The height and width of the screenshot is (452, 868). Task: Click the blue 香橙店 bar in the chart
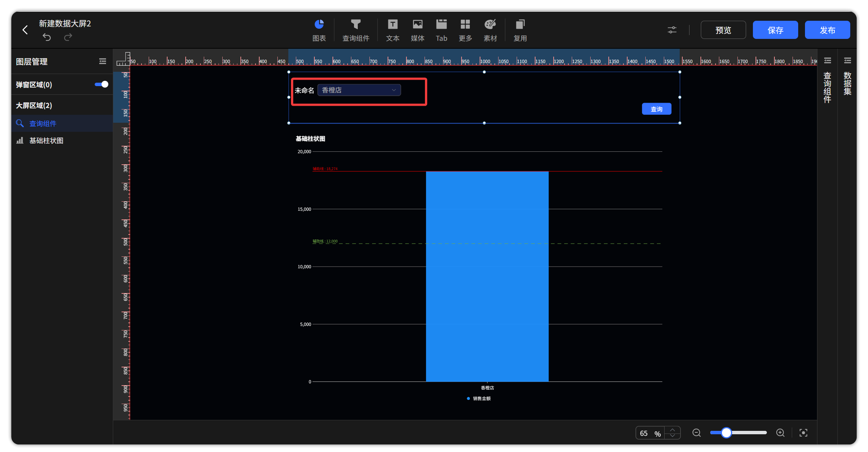click(487, 276)
